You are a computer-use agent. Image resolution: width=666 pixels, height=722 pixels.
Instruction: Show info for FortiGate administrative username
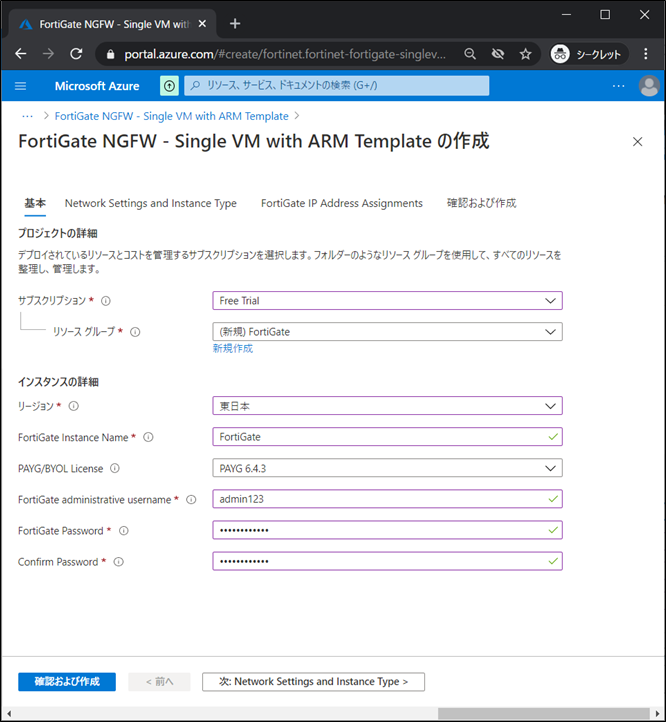(x=191, y=500)
